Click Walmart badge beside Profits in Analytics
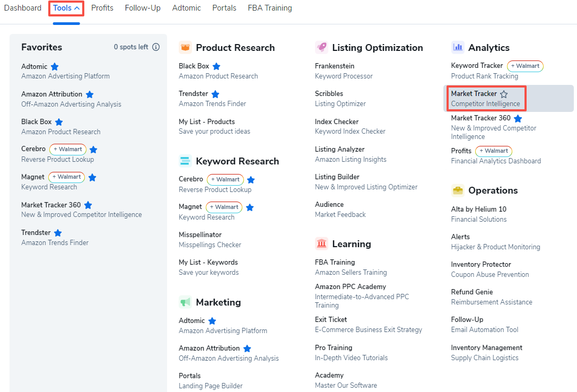The height and width of the screenshot is (392, 577). [493, 151]
